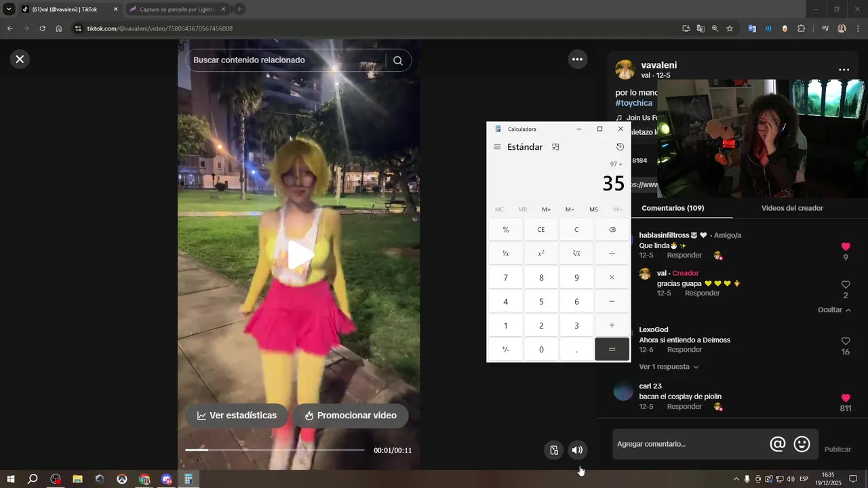Expand Ver 1 respuesta under LexoGod
Screen dimensions: 868x488
[669, 367]
